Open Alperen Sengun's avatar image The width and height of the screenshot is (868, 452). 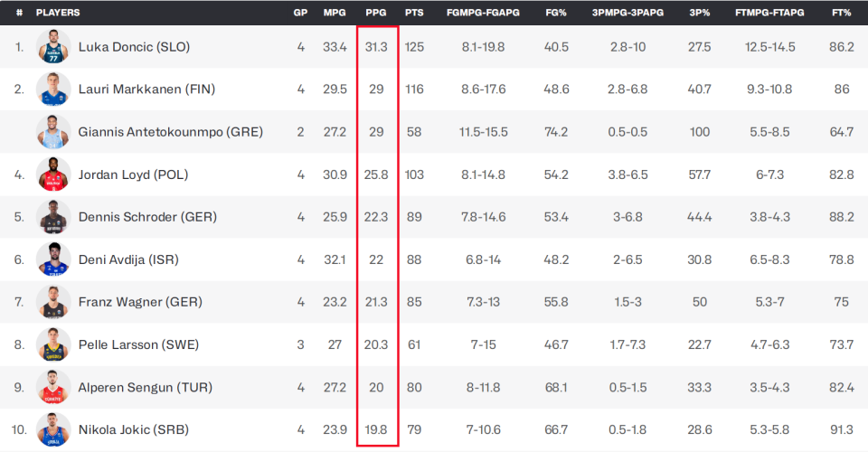pyautogui.click(x=53, y=387)
